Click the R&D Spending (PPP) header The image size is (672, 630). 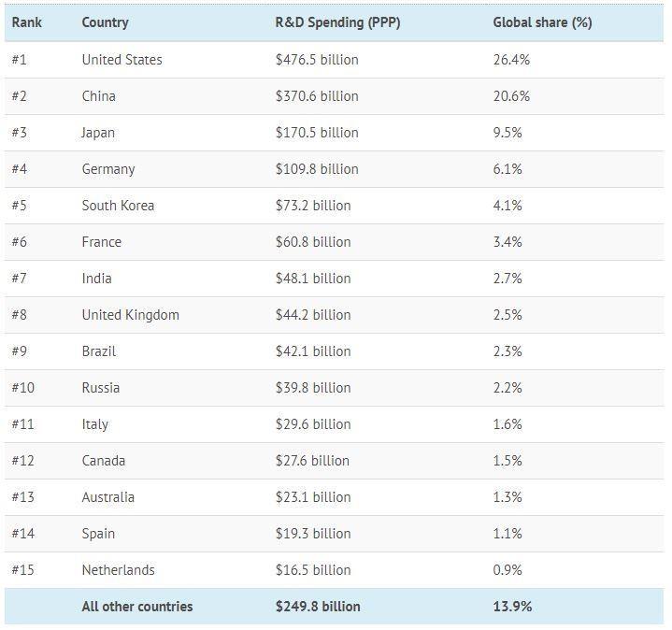(337, 22)
